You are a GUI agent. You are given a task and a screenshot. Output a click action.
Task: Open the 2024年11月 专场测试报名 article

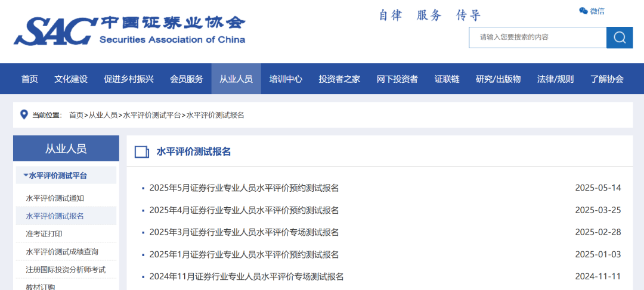(246, 276)
